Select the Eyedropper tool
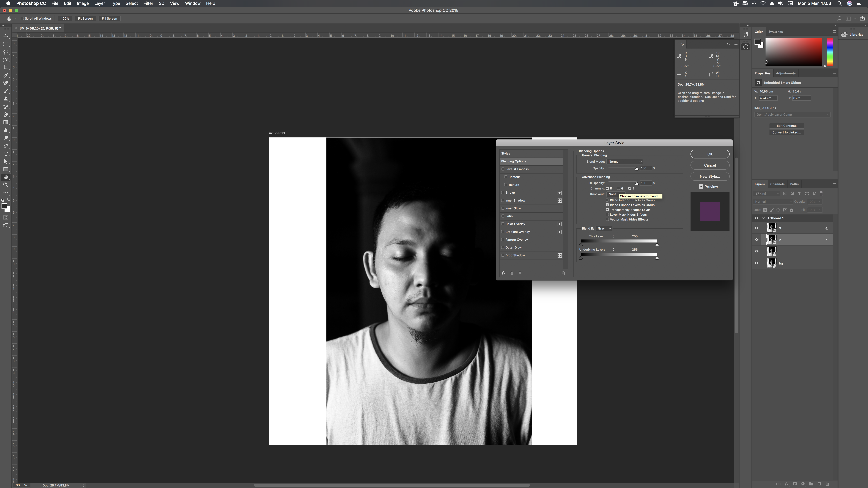Image resolution: width=868 pixels, height=488 pixels. [x=6, y=75]
